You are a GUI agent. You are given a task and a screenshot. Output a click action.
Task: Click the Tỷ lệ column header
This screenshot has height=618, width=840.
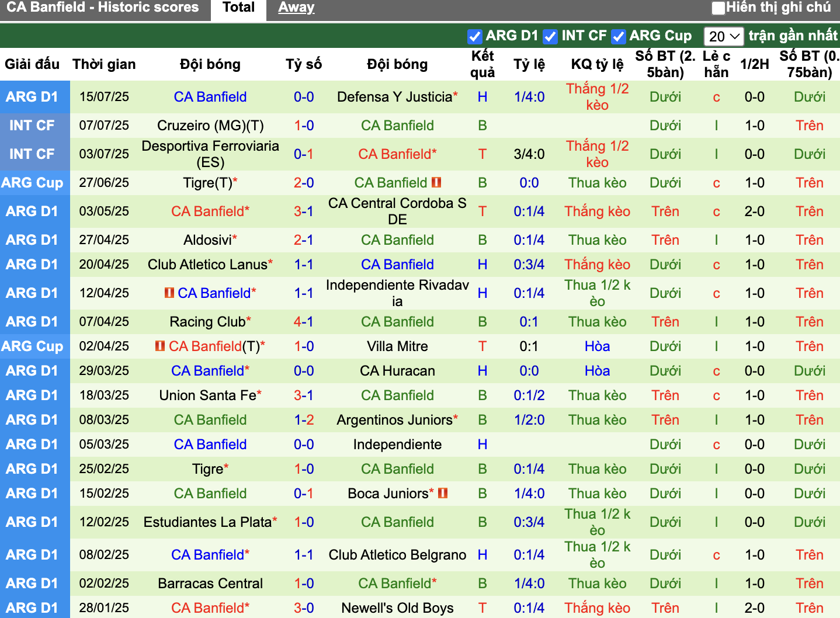(529, 64)
